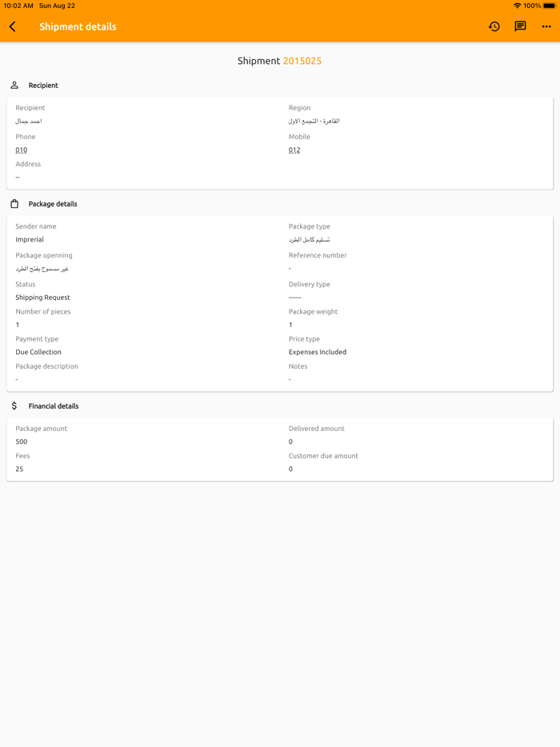Image resolution: width=560 pixels, height=747 pixels.
Task: Click the Recipient person icon
Action: tap(14, 85)
